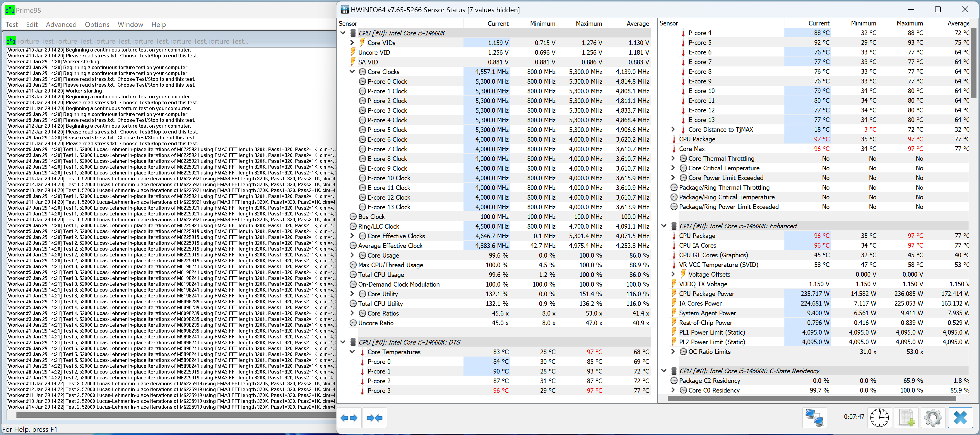Open the Help menu in Prime95
The image size is (980, 435).
[x=158, y=24]
